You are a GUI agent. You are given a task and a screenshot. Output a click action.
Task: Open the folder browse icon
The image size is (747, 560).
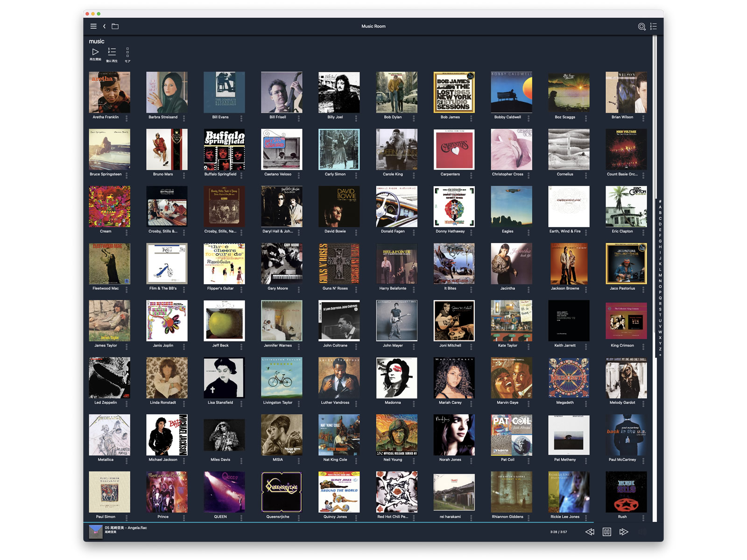[x=115, y=27]
